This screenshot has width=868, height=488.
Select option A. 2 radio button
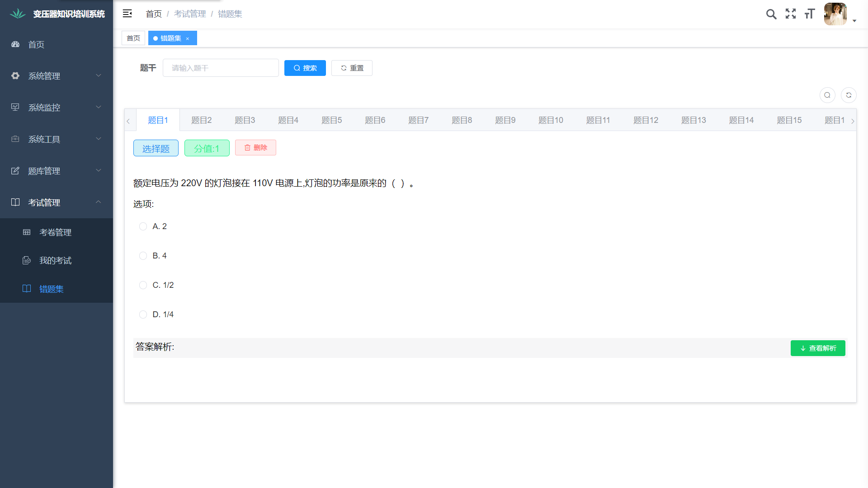point(143,226)
